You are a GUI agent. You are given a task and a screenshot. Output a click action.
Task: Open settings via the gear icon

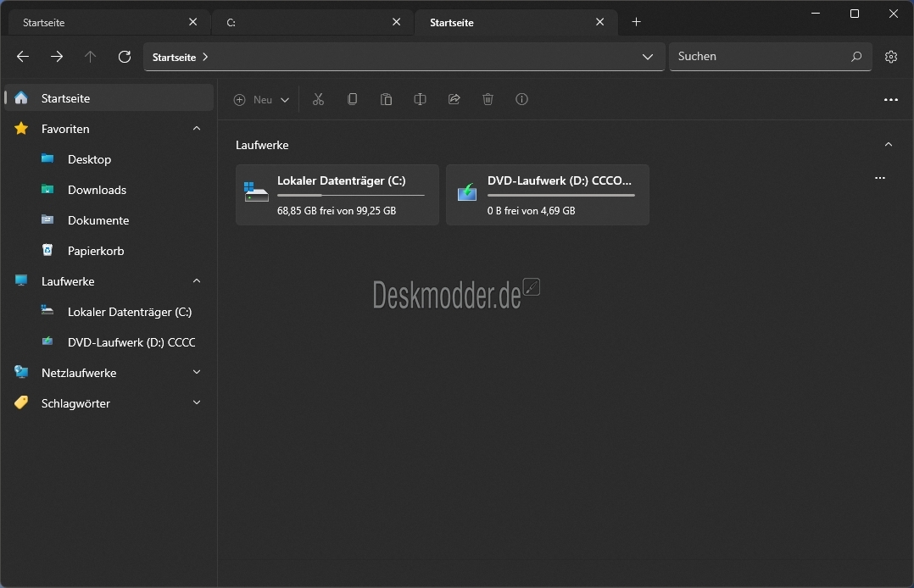pyautogui.click(x=890, y=57)
